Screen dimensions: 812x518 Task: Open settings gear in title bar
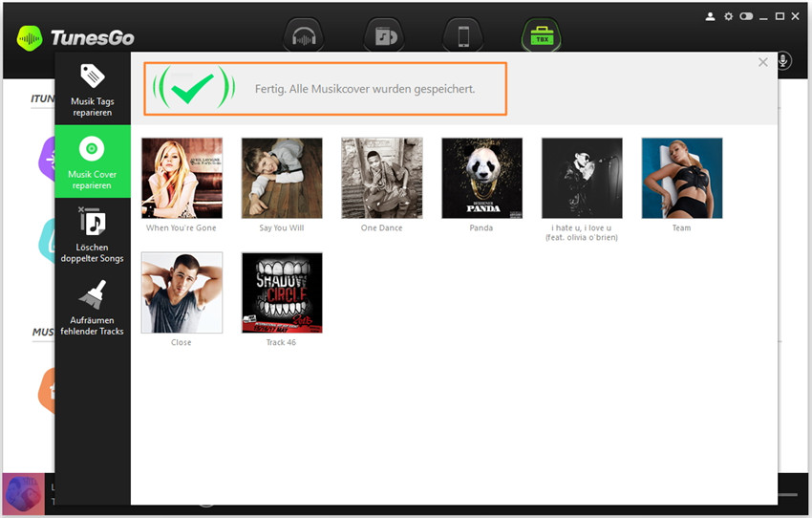point(728,16)
